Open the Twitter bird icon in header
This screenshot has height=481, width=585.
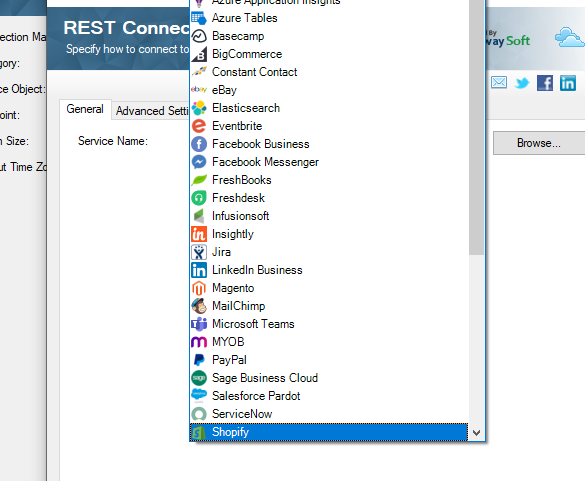[x=522, y=82]
